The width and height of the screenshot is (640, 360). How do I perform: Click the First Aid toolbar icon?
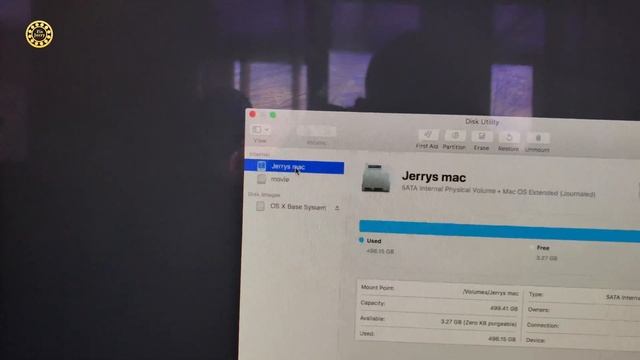(428, 134)
